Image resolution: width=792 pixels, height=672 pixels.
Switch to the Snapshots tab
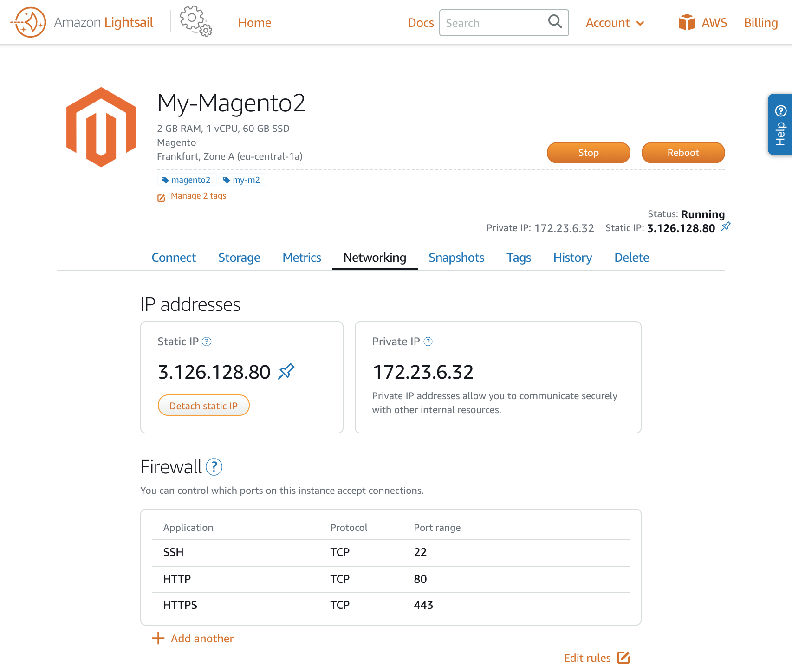coord(456,258)
